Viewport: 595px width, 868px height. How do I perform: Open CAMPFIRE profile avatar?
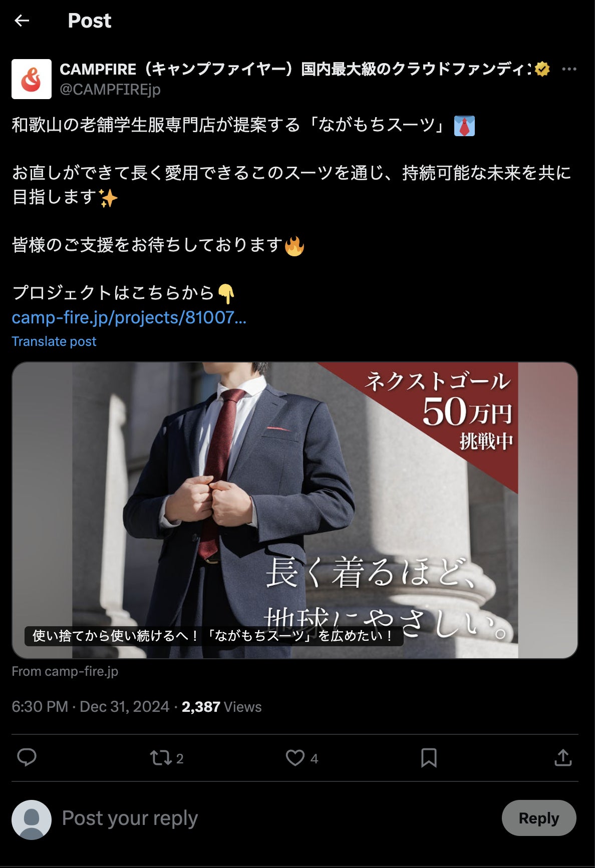(x=32, y=79)
